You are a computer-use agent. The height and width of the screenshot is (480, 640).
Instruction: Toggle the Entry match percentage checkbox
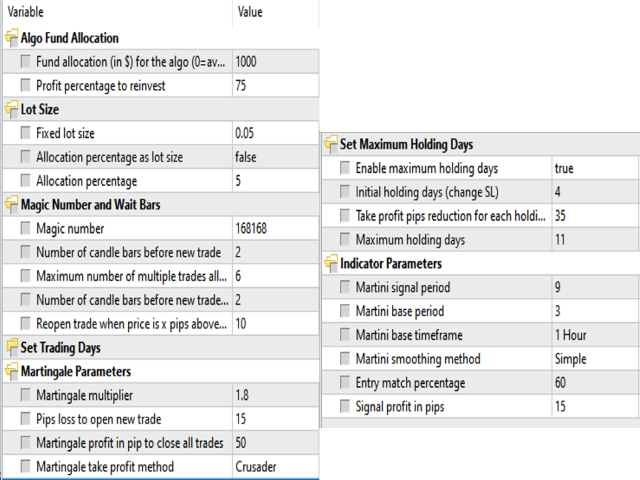click(x=345, y=382)
